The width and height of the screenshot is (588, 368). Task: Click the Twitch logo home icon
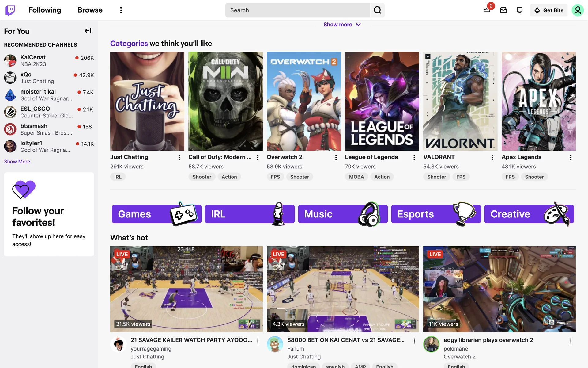(x=10, y=10)
